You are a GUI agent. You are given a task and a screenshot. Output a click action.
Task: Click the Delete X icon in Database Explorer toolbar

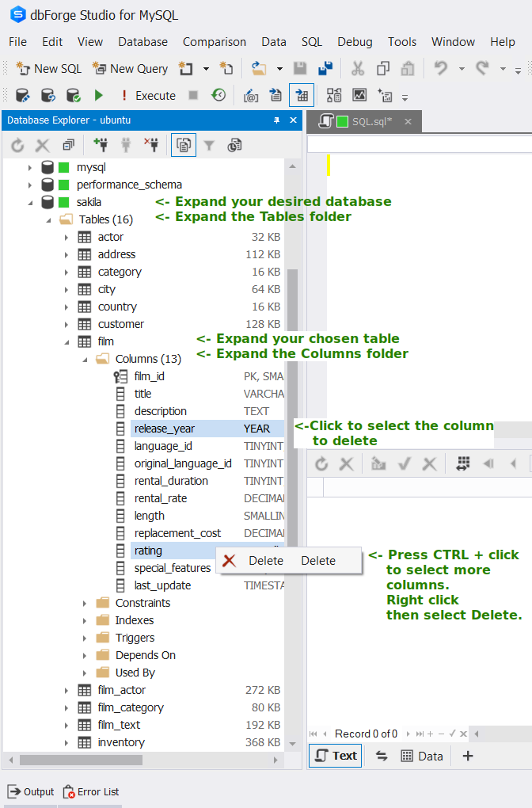pyautogui.click(x=42, y=146)
